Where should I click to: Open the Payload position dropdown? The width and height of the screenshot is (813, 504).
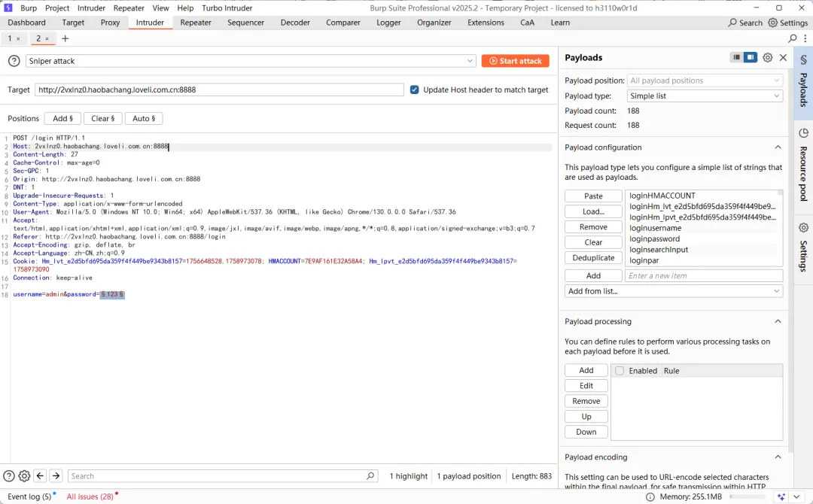tap(705, 80)
